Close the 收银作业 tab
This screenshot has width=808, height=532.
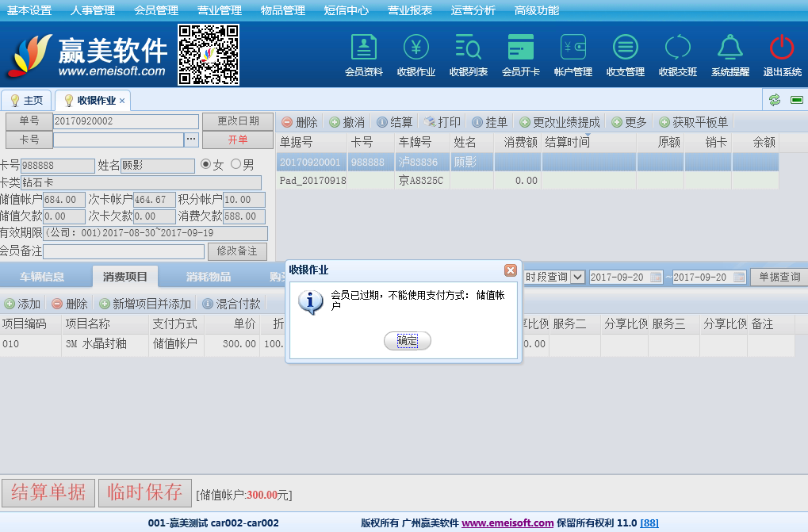122,101
